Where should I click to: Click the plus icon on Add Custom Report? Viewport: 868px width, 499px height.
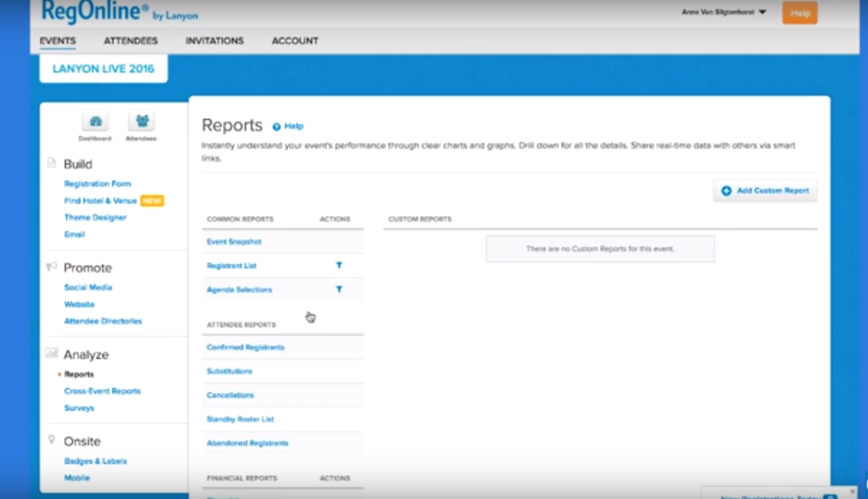point(727,191)
